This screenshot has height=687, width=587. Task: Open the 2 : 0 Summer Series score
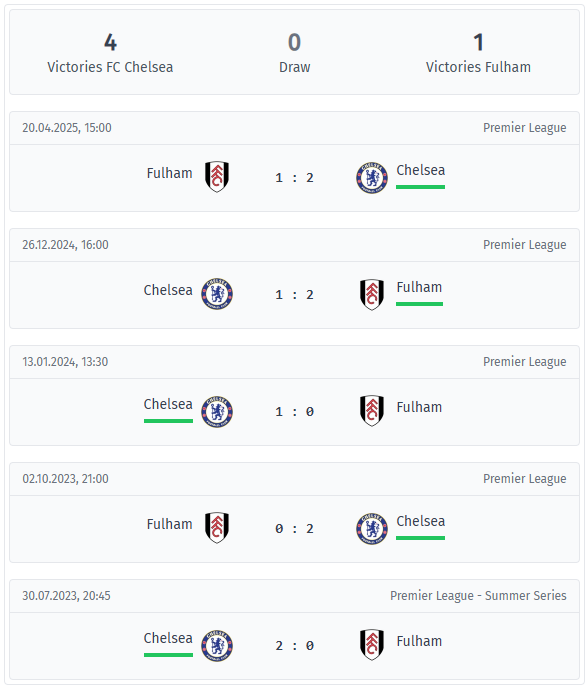tap(294, 646)
